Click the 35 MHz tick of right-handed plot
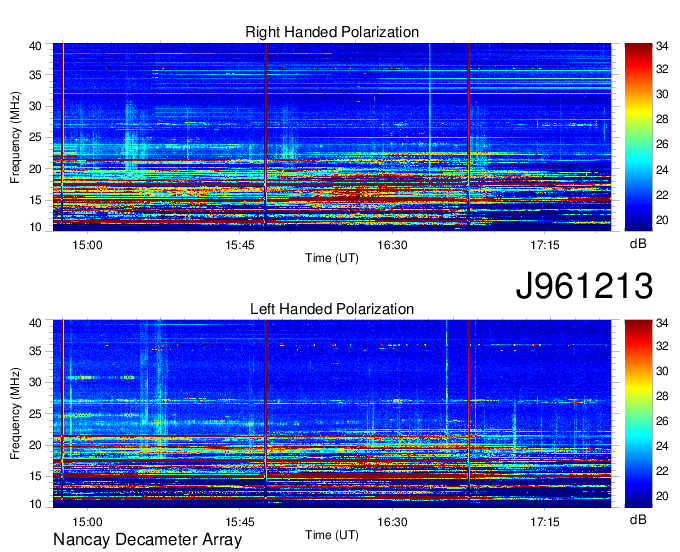680x552 pixels. [x=36, y=75]
